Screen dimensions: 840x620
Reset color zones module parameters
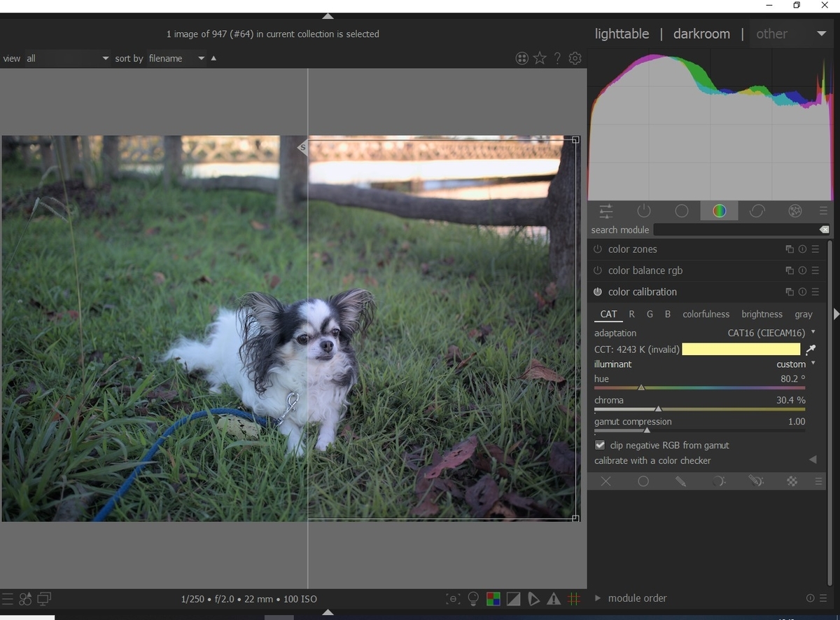(x=802, y=249)
